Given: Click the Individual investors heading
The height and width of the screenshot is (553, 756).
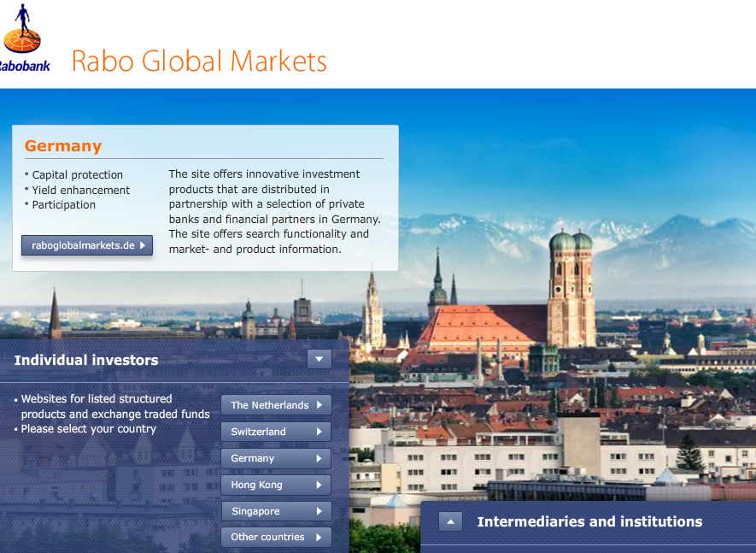Looking at the screenshot, I should click(86, 360).
